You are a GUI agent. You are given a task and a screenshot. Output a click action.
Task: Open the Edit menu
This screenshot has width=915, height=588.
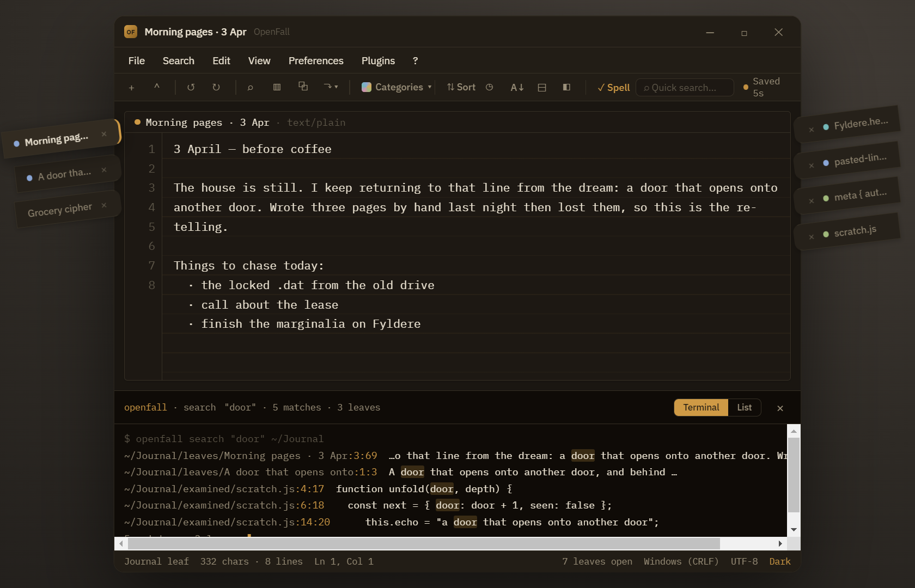(221, 61)
